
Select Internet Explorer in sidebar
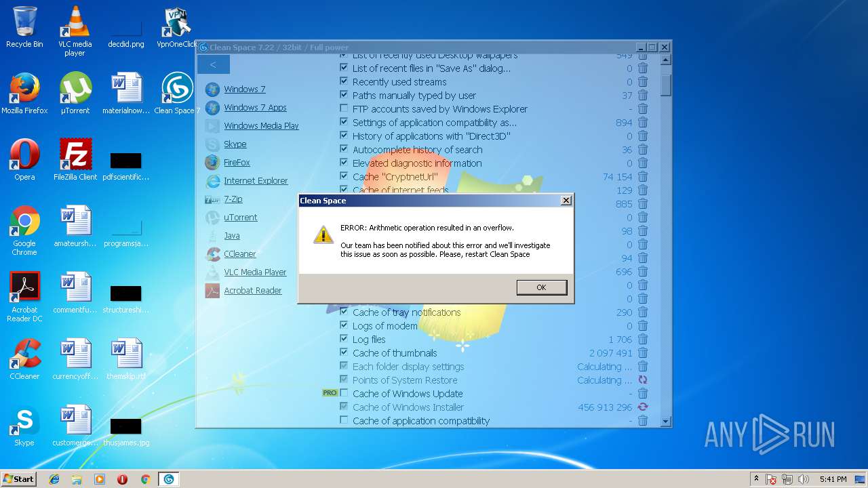(256, 181)
